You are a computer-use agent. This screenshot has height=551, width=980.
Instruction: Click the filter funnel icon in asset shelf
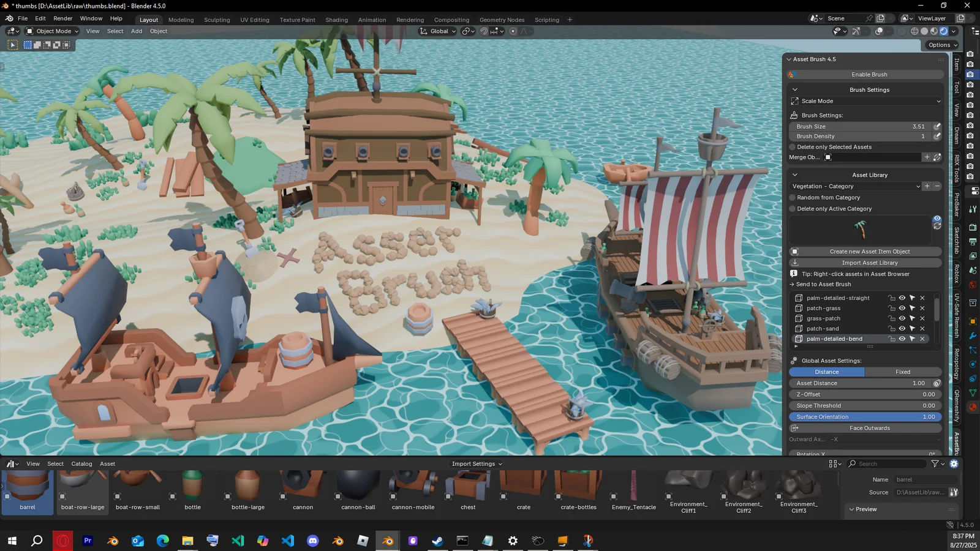pos(935,463)
